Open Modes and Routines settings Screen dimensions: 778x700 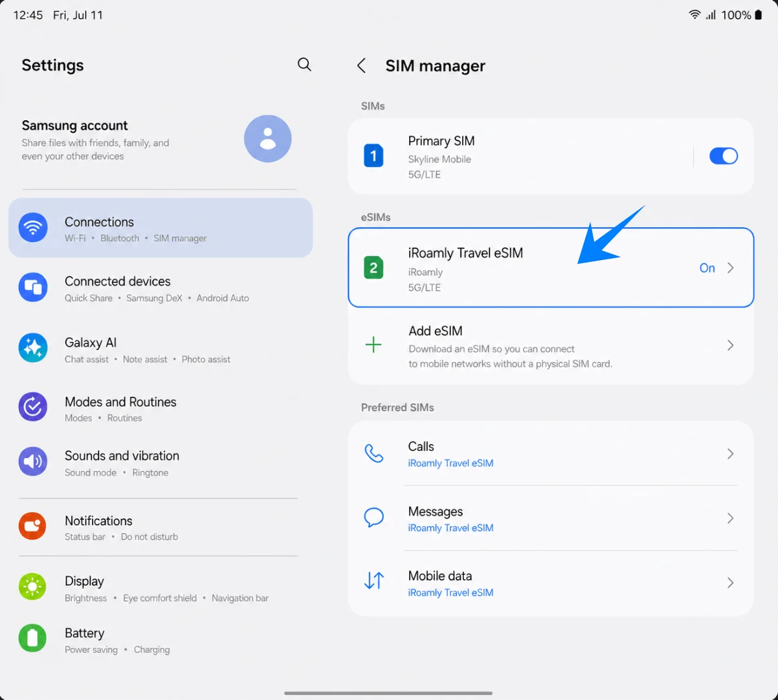(x=161, y=408)
